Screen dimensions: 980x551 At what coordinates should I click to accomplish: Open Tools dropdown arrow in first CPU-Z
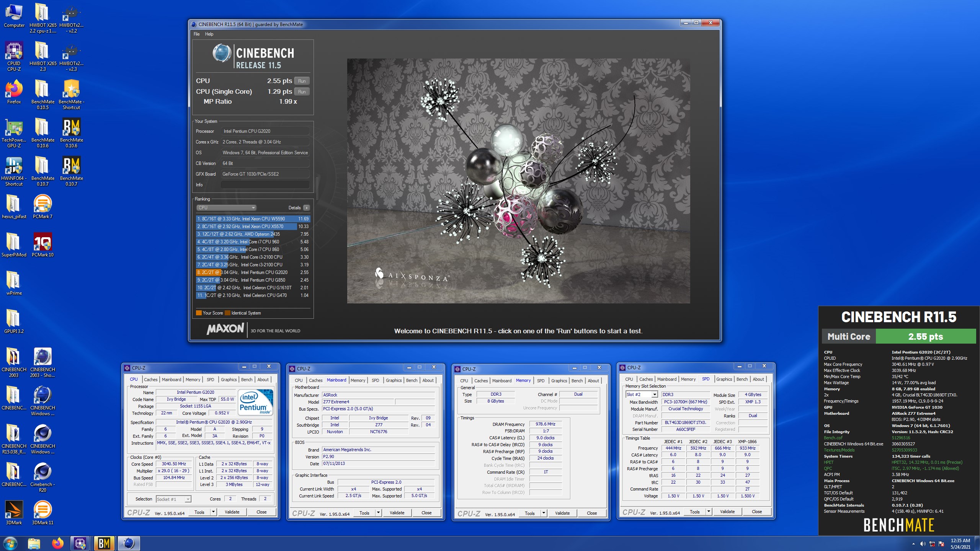[213, 512]
